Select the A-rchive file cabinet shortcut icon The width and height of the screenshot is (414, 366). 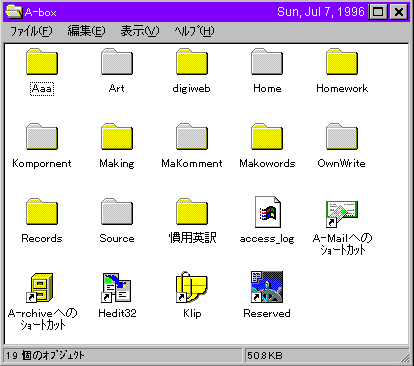click(x=40, y=288)
